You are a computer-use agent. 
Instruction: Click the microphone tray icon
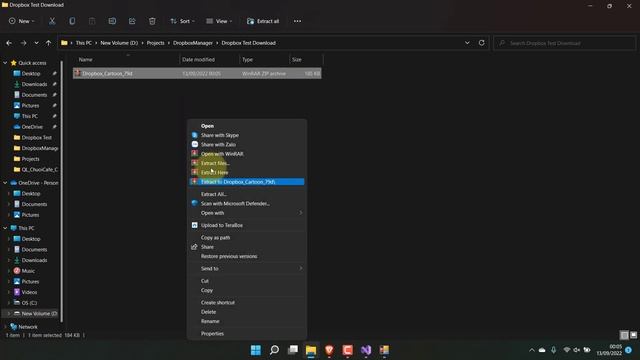point(553,350)
